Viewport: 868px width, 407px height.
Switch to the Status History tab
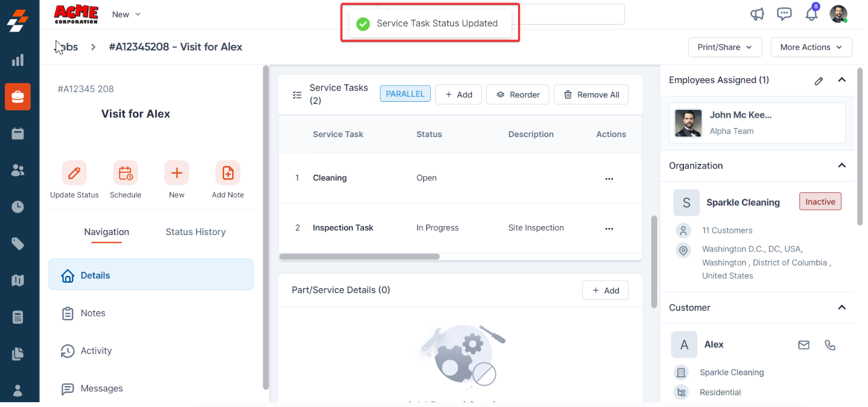195,232
